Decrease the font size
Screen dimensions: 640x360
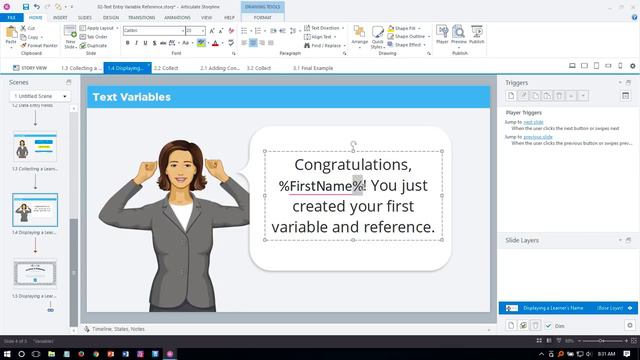pos(221,31)
